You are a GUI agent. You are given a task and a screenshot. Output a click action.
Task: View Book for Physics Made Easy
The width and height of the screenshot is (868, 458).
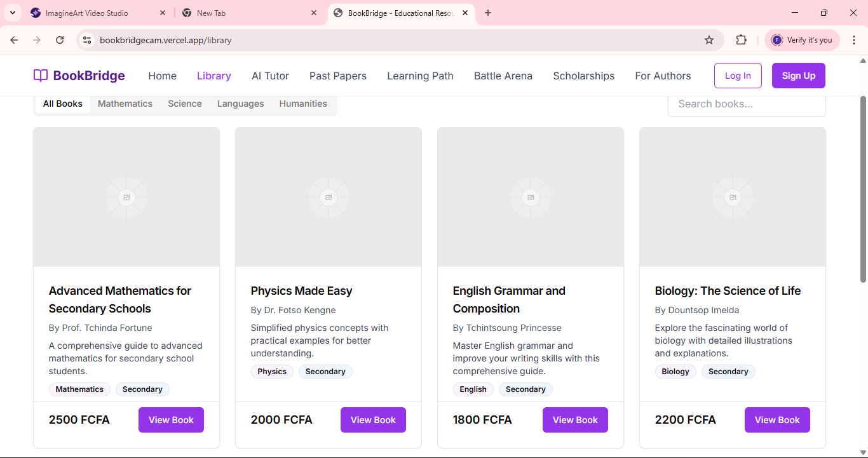373,420
